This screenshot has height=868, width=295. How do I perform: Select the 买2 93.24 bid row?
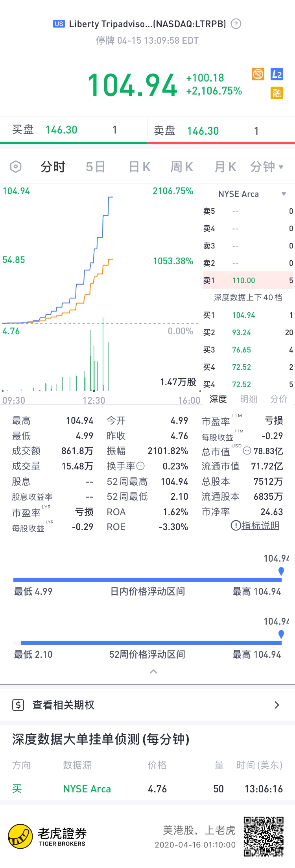pos(248,332)
